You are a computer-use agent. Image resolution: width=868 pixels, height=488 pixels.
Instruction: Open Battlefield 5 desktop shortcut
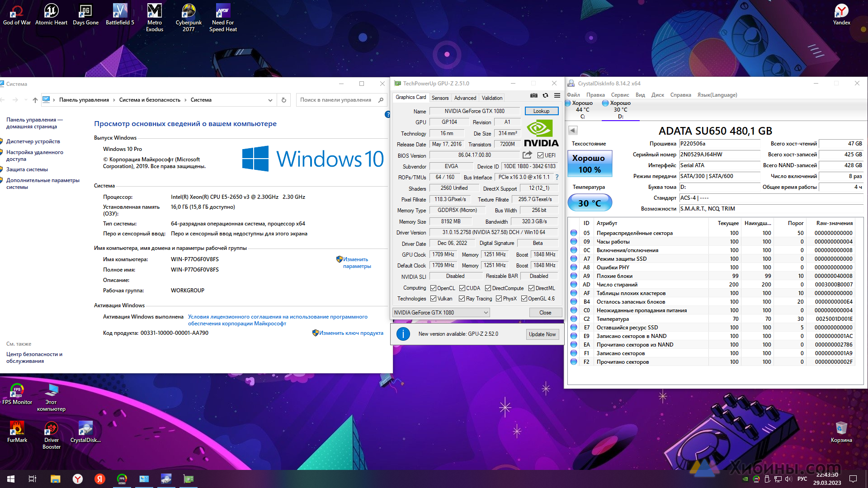pyautogui.click(x=120, y=14)
